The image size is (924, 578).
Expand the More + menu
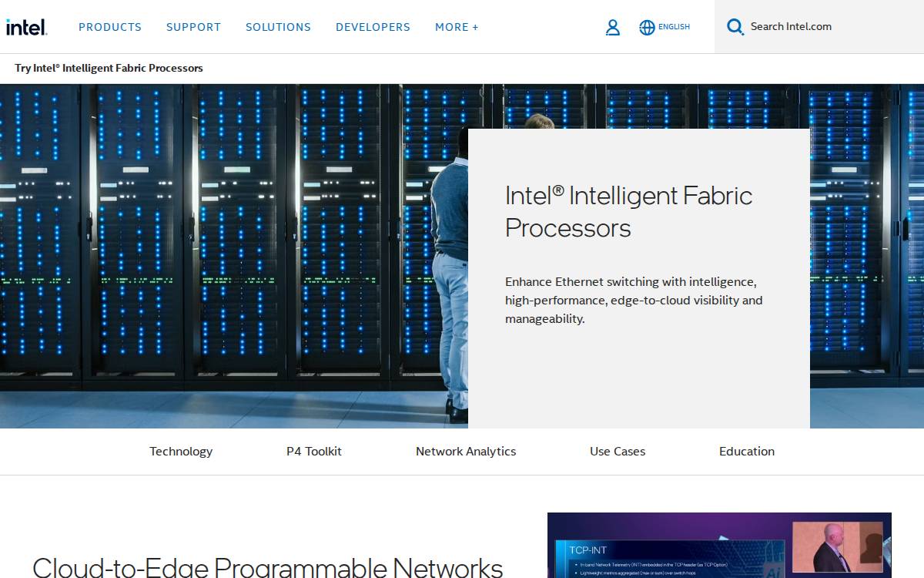(457, 27)
